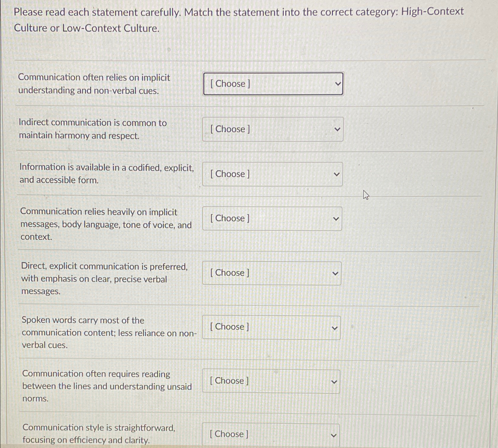Click chevron arrow beside efficiency and clarity row
This screenshot has height=448, width=498.
click(333, 435)
